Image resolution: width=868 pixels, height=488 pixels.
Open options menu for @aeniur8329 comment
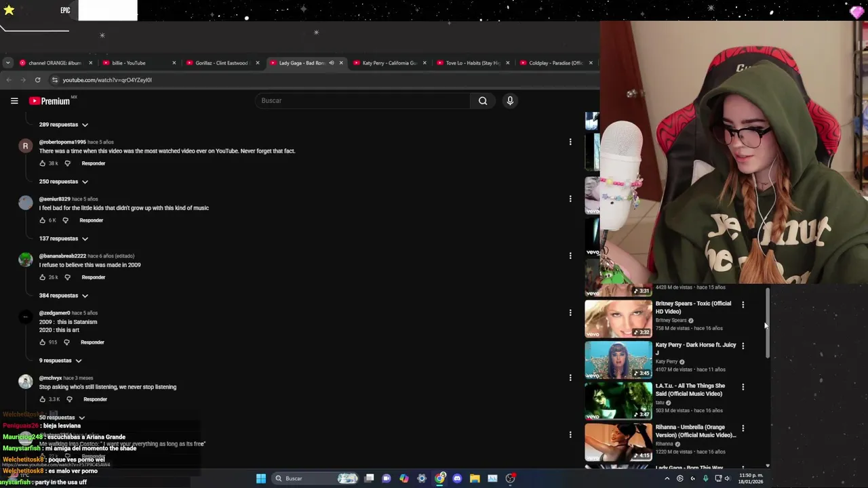(x=570, y=199)
